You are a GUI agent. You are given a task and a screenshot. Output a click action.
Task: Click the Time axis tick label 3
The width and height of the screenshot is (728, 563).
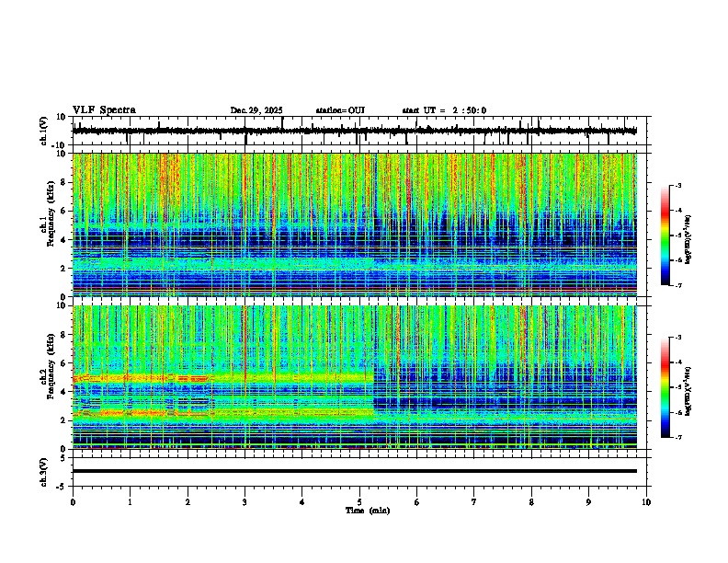coord(245,502)
